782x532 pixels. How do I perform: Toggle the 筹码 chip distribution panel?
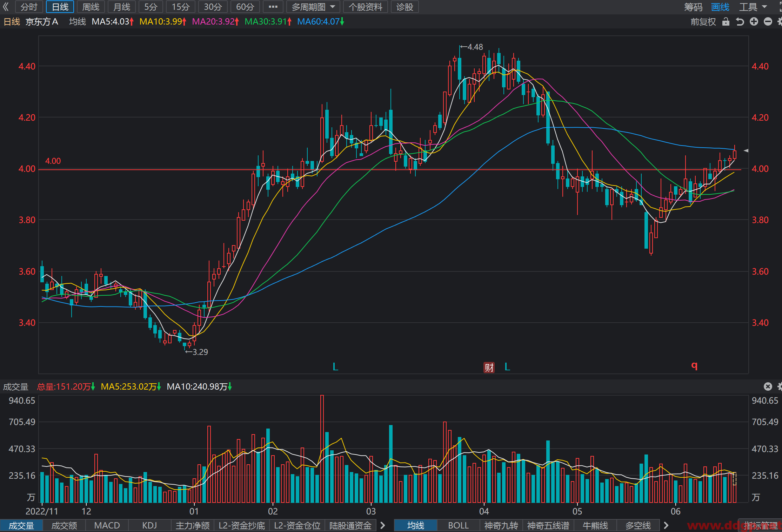tap(693, 7)
